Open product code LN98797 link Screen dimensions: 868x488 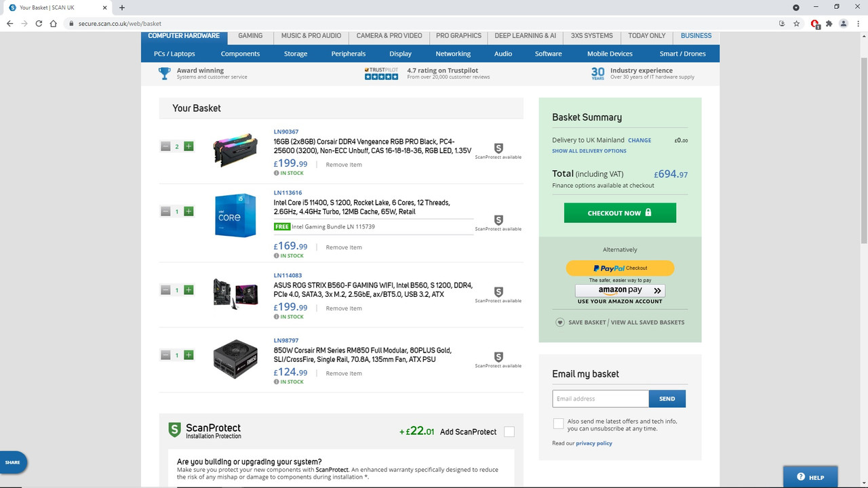pyautogui.click(x=286, y=340)
